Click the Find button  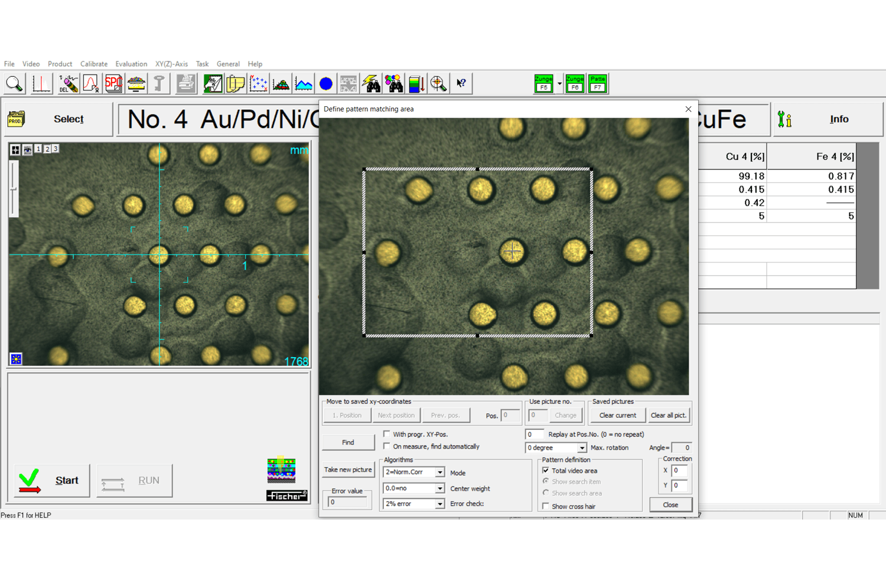click(348, 442)
